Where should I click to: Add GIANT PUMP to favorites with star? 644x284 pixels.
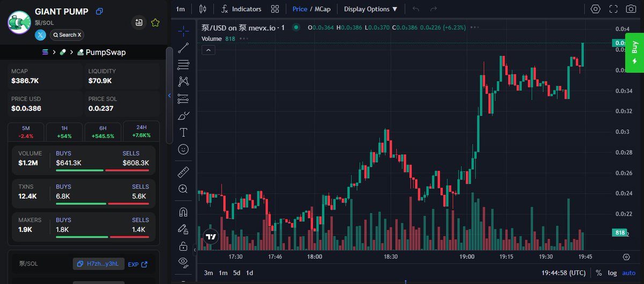click(155, 23)
